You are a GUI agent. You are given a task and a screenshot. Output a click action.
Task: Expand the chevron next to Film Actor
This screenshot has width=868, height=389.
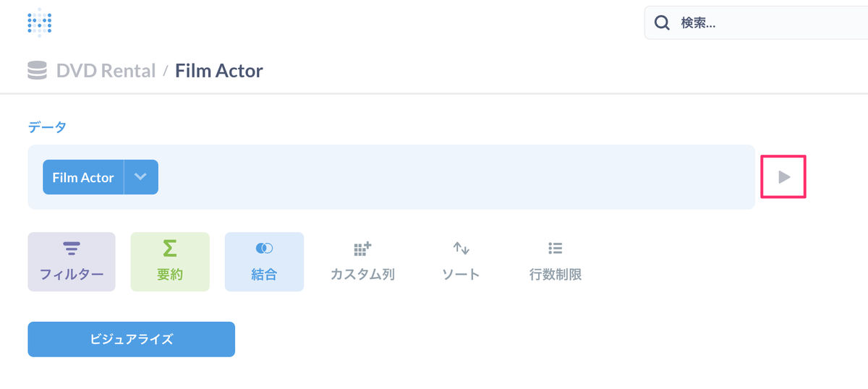tap(141, 177)
